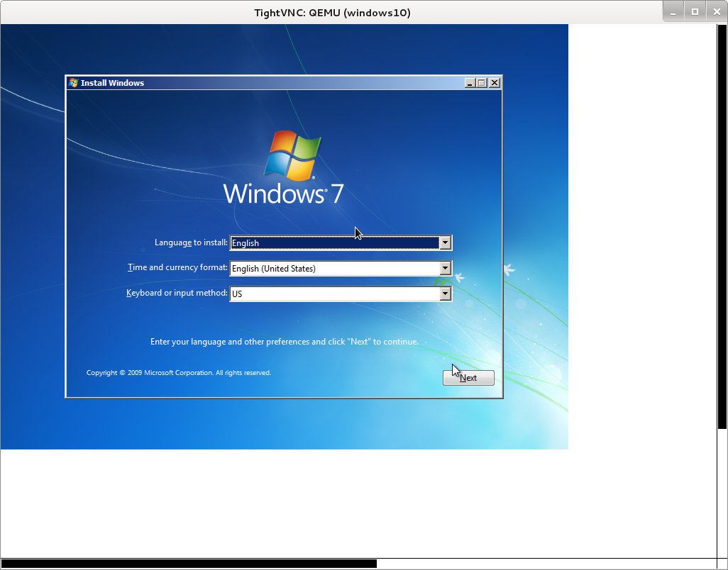Click the US keyboard method field
Image resolution: width=728 pixels, height=570 pixels.
(x=333, y=294)
